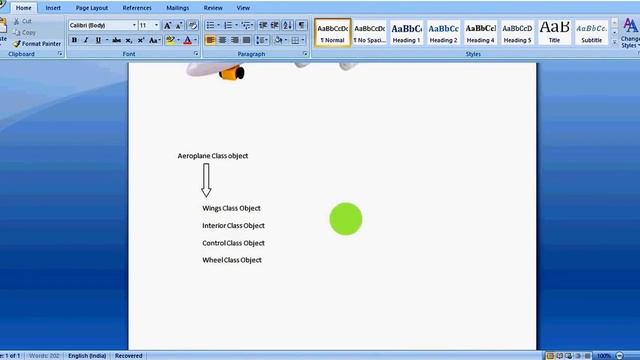Apply the Title style

(554, 32)
